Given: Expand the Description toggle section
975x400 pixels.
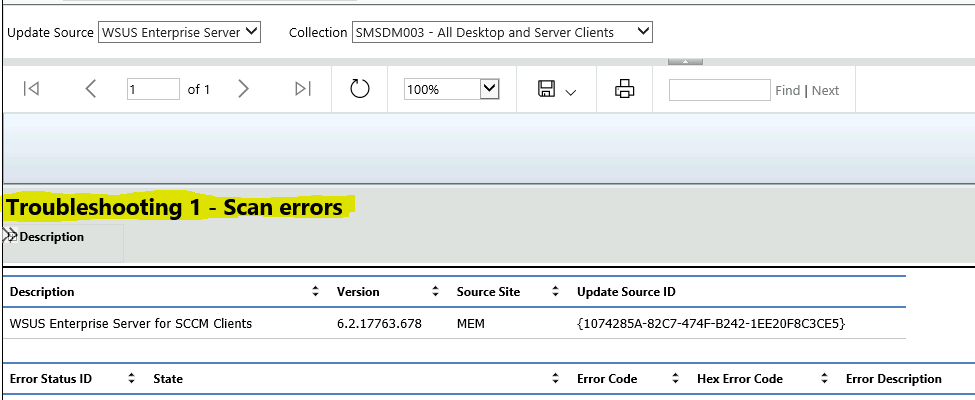Looking at the screenshot, I should pos(10,235).
